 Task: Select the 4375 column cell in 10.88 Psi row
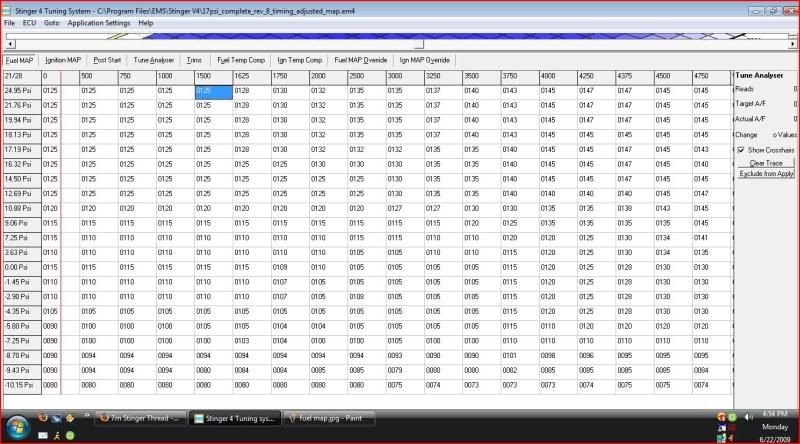tap(635, 209)
